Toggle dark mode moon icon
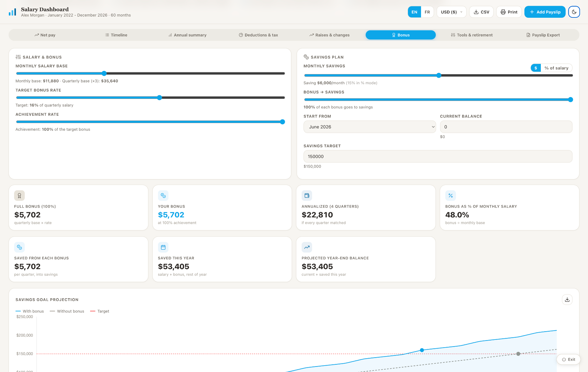The width and height of the screenshot is (588, 372). click(574, 12)
